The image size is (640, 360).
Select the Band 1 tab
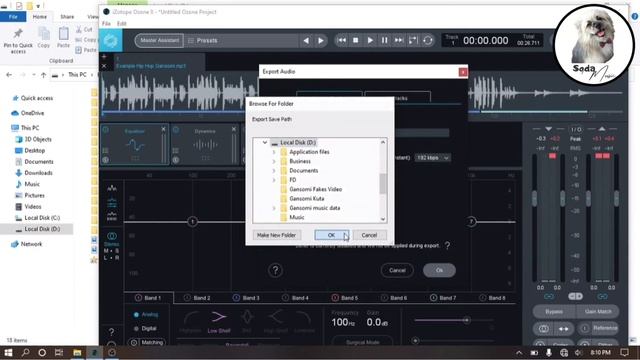click(x=149, y=298)
